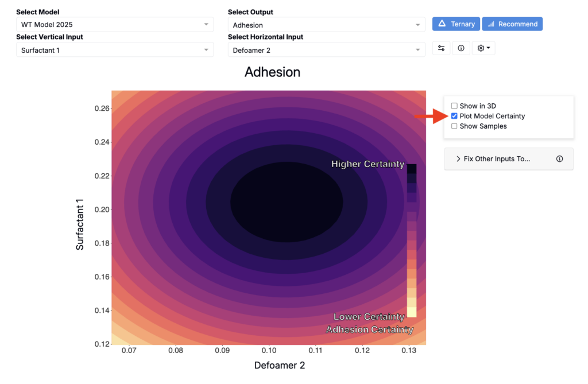
Task: Click info icon beside Fix Other Inputs
Action: coord(559,159)
